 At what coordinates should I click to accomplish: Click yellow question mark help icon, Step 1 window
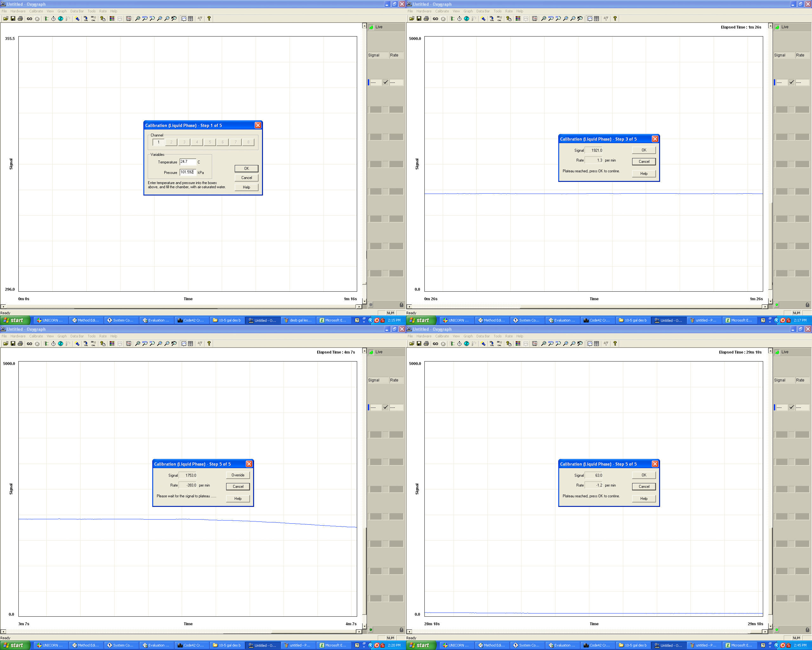click(209, 18)
